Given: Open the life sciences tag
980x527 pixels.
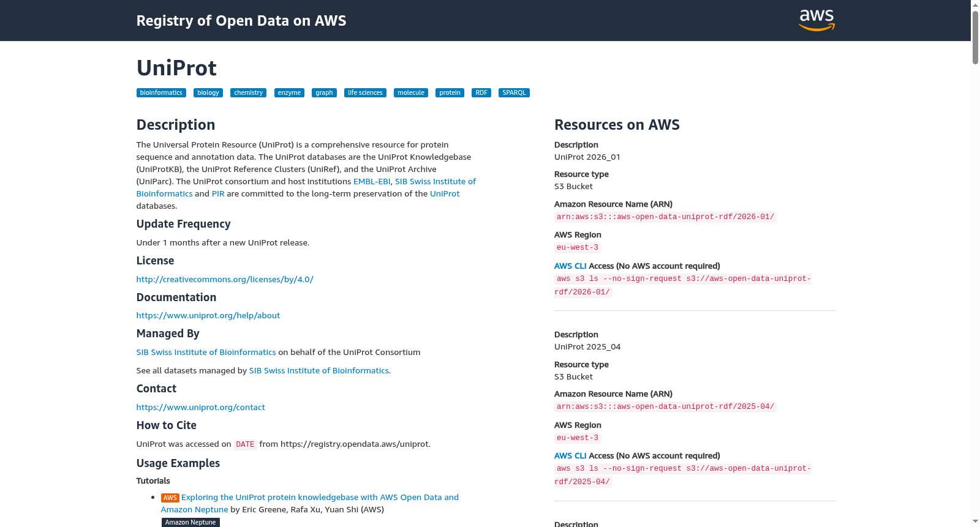Looking at the screenshot, I should coord(365,93).
